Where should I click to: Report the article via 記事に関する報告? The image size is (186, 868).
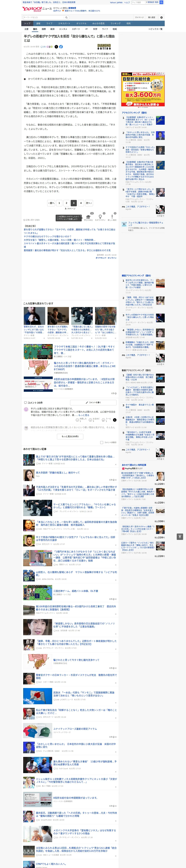[31, 220]
